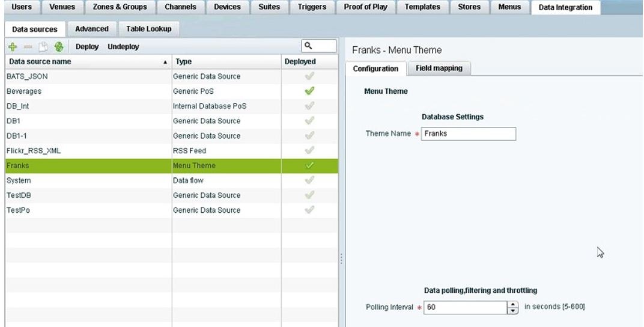Select the Franks data source row
644x327 pixels.
(x=171, y=165)
